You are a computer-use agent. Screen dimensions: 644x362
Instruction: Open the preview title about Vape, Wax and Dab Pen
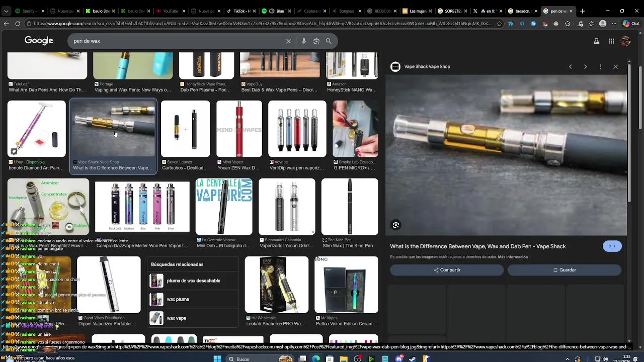(x=478, y=246)
